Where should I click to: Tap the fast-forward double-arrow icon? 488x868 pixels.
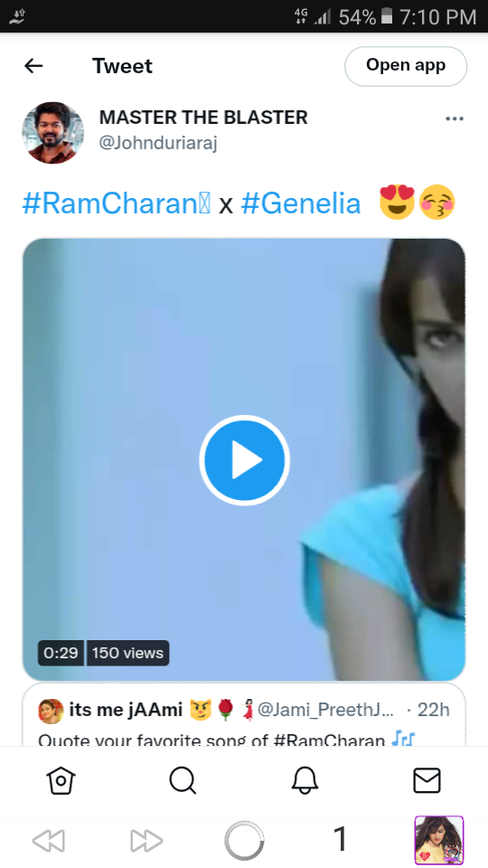[x=146, y=841]
